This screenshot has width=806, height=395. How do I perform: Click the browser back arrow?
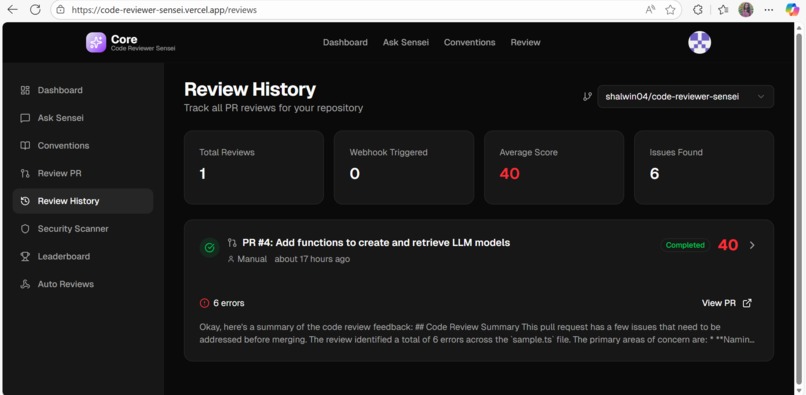point(12,9)
